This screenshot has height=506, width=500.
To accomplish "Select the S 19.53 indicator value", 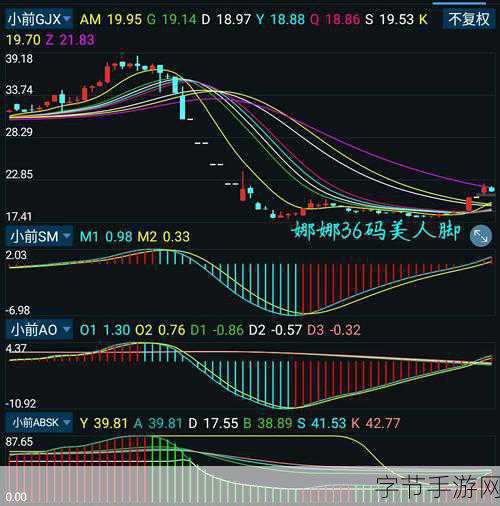I will (x=389, y=19).
